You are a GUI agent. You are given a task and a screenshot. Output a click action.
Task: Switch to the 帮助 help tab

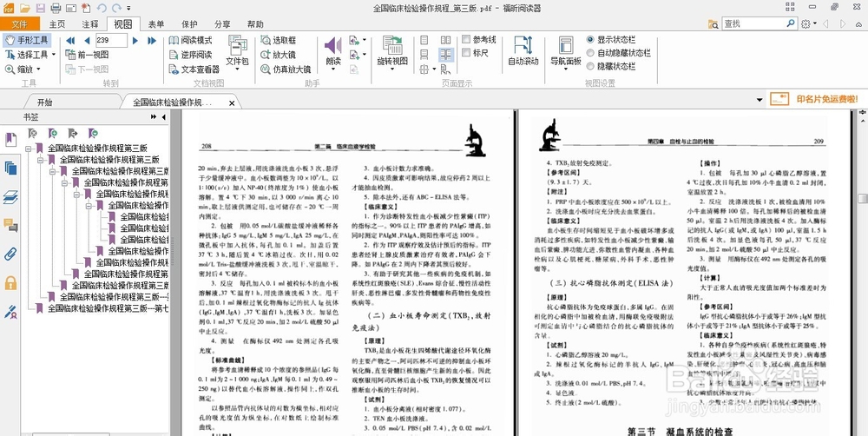click(255, 23)
